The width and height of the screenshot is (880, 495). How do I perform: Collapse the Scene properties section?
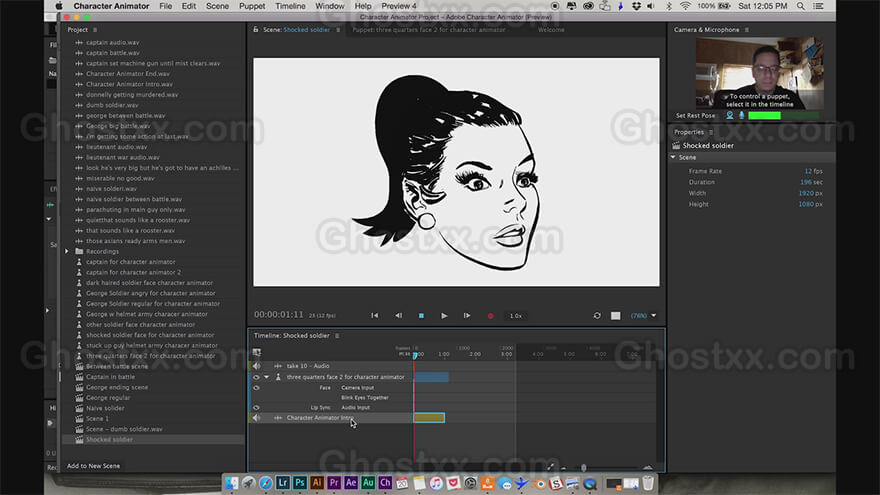pyautogui.click(x=673, y=157)
